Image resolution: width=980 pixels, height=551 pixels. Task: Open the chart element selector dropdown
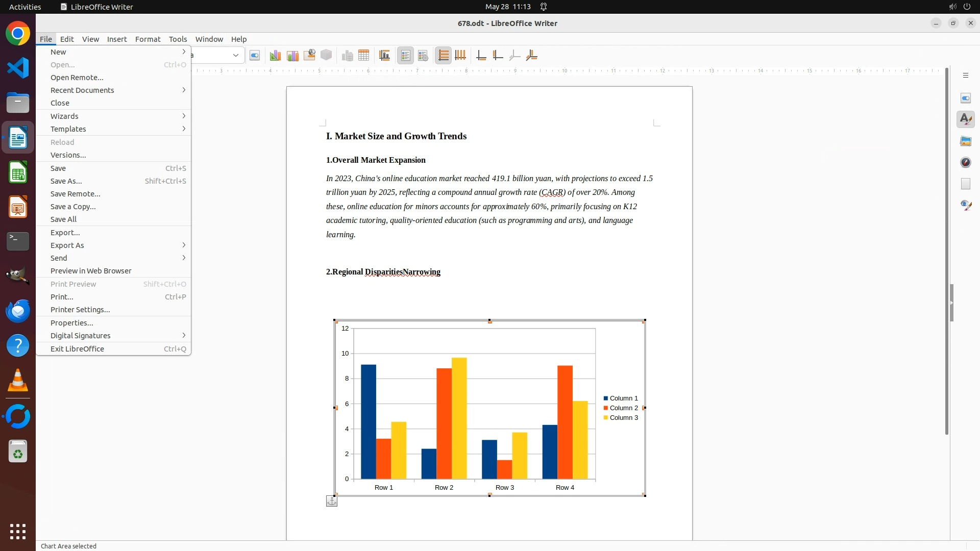pos(236,55)
